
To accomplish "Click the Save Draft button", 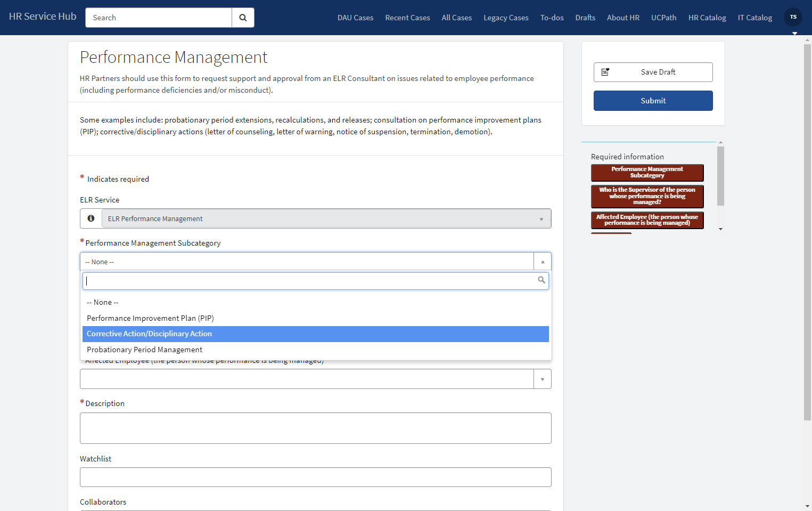I will [653, 72].
